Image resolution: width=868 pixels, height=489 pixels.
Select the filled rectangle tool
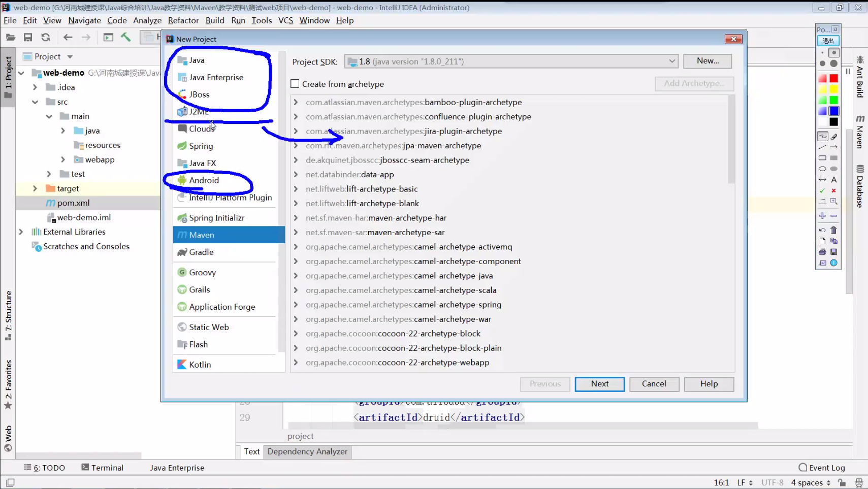coord(834,158)
